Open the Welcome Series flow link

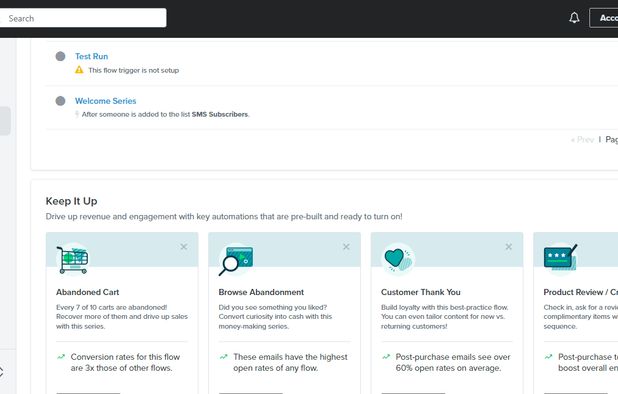(106, 101)
